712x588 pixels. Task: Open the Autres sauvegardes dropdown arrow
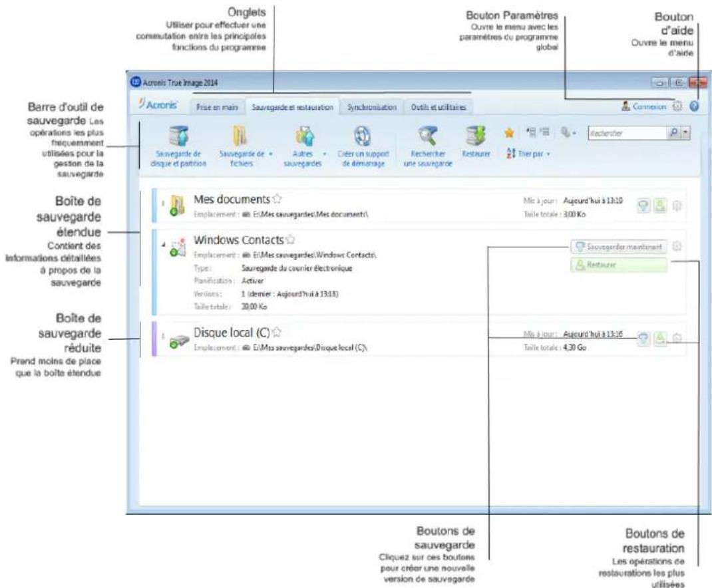[324, 154]
